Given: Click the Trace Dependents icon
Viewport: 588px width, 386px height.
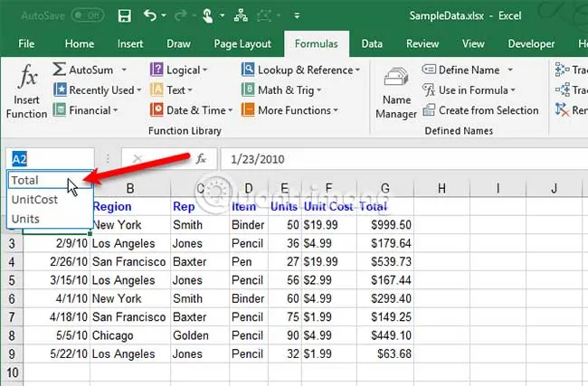Looking at the screenshot, I should tap(563, 89).
